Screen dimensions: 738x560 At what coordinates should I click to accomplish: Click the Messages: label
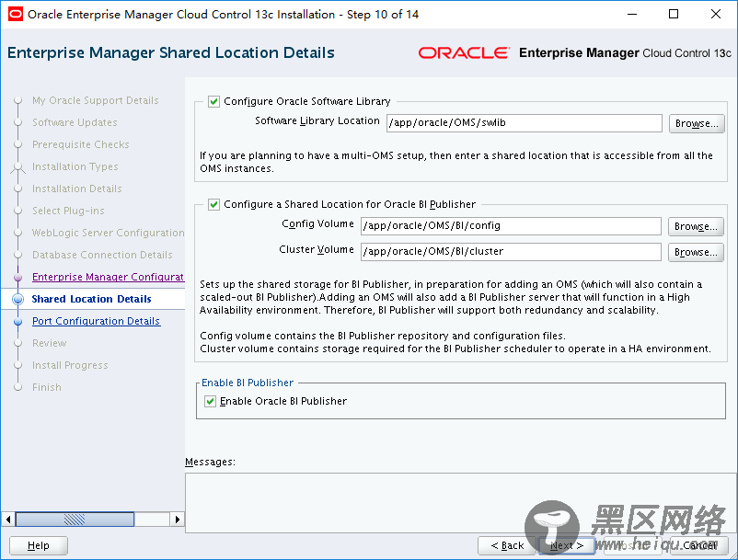[210, 463]
